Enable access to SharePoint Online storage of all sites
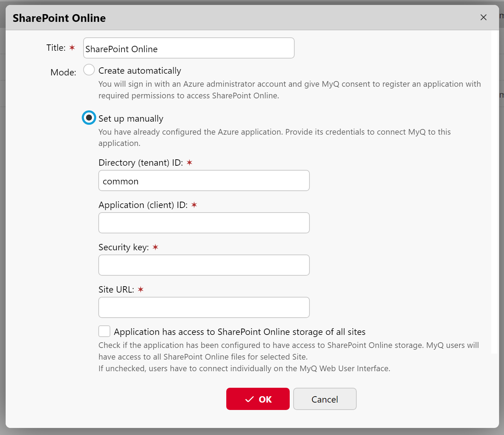Viewport: 504px width, 435px height. pos(104,331)
